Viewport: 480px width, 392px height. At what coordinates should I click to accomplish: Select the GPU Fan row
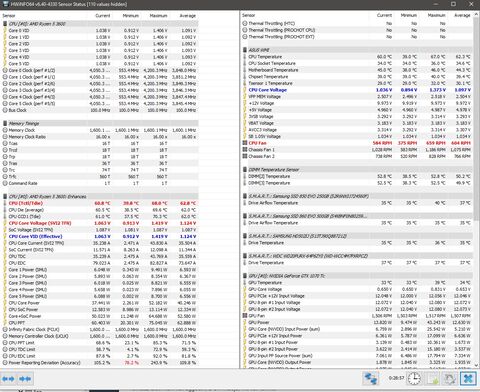pos(357,316)
